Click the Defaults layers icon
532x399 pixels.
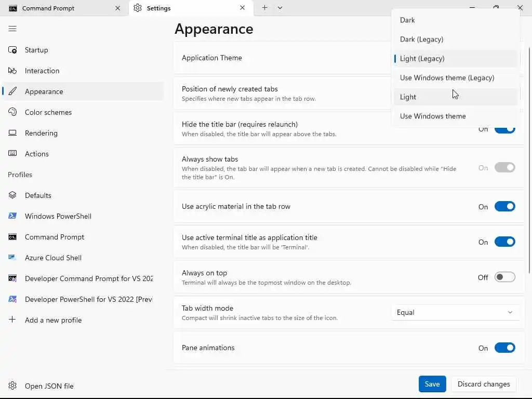point(12,195)
